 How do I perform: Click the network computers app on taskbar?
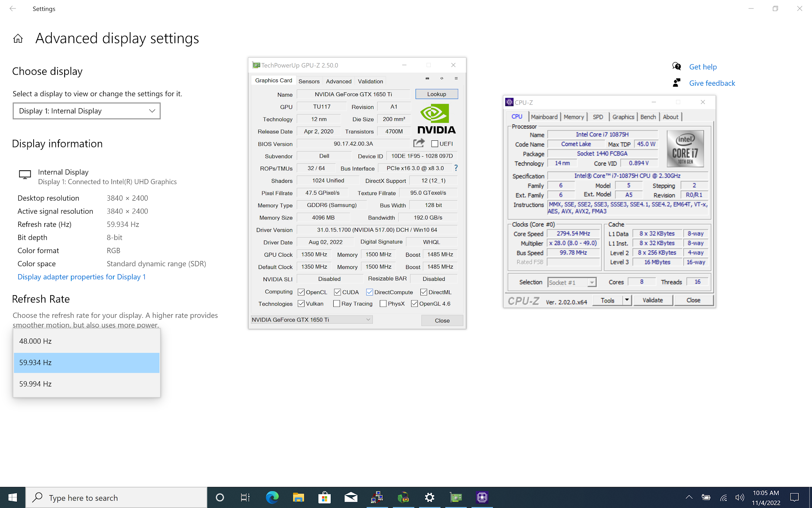coord(377,498)
